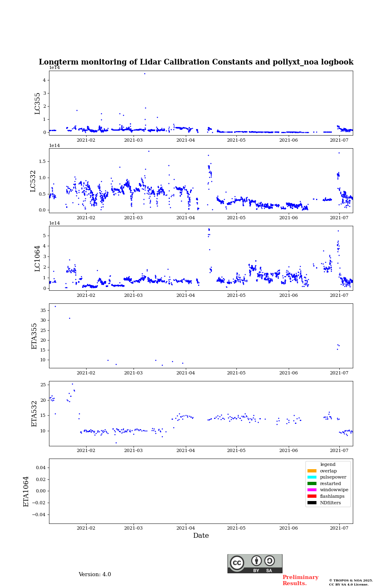Click the Creative Commons CC logo icon
Image resolution: width=392 pixels, height=588 pixels.
[x=237, y=563]
